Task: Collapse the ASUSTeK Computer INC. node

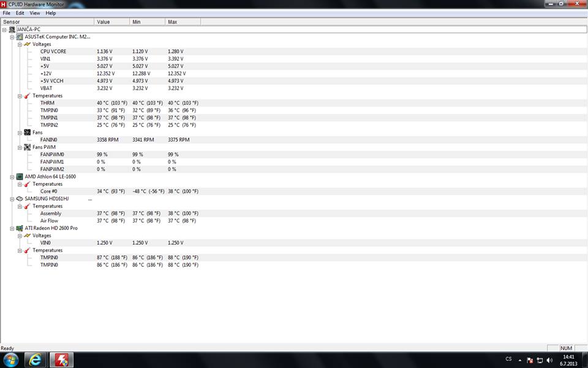Action: click(12, 37)
